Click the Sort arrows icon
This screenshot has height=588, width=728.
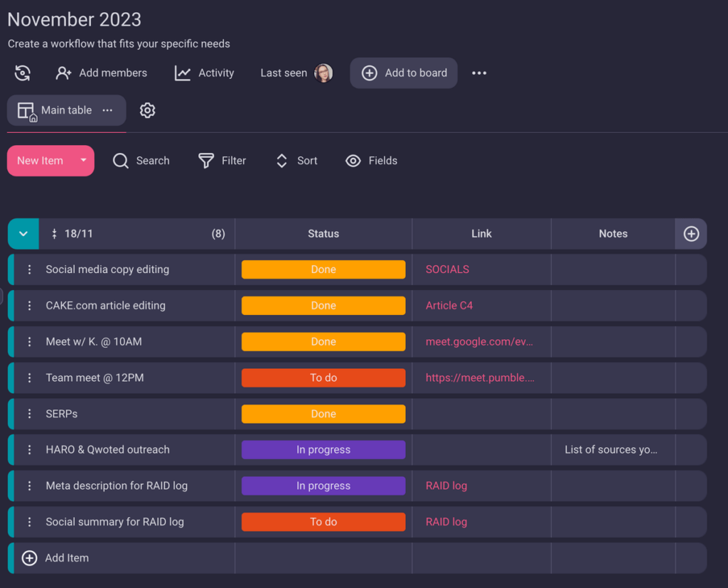[x=282, y=161]
